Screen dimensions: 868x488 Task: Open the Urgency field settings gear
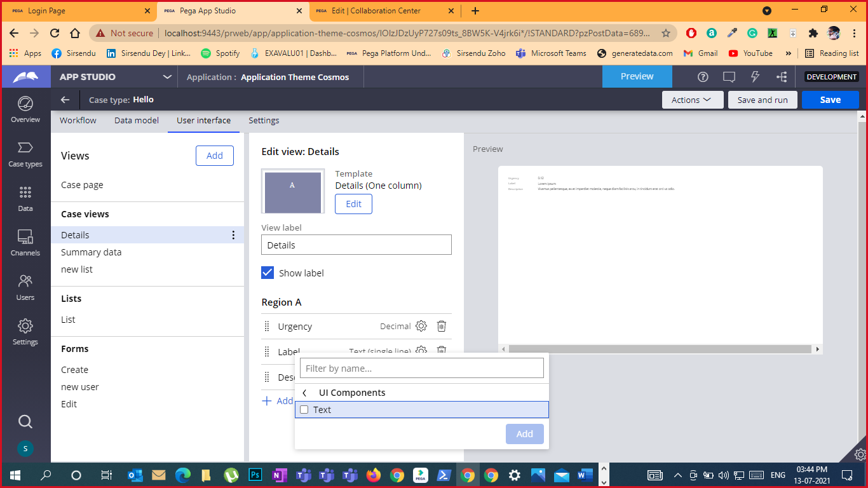tap(421, 326)
